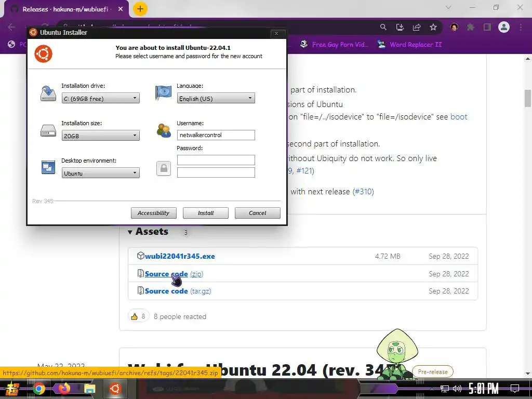Click Source code (zip) link

tap(174, 274)
